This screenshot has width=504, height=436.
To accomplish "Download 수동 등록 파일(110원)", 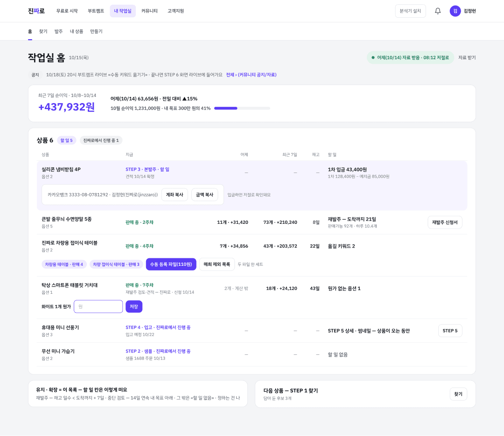I will (171, 264).
